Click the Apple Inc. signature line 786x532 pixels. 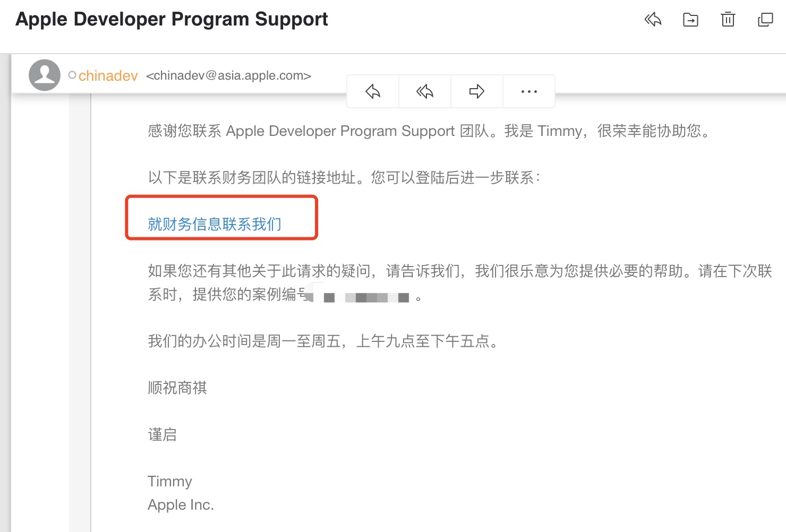(181, 504)
